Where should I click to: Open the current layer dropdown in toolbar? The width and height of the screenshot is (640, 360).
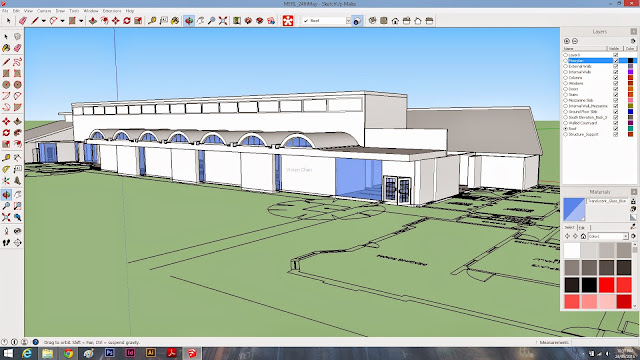tap(348, 20)
